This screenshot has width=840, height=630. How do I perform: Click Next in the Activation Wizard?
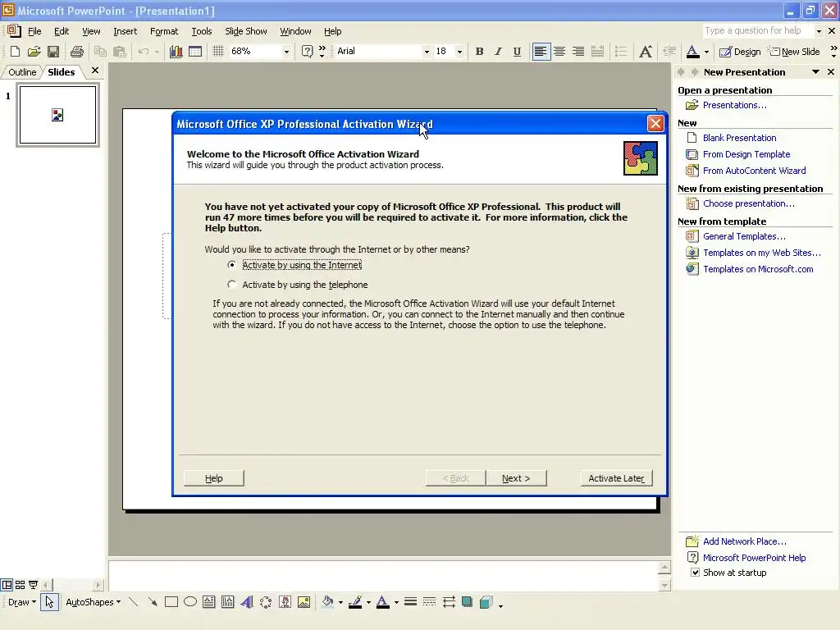click(517, 478)
